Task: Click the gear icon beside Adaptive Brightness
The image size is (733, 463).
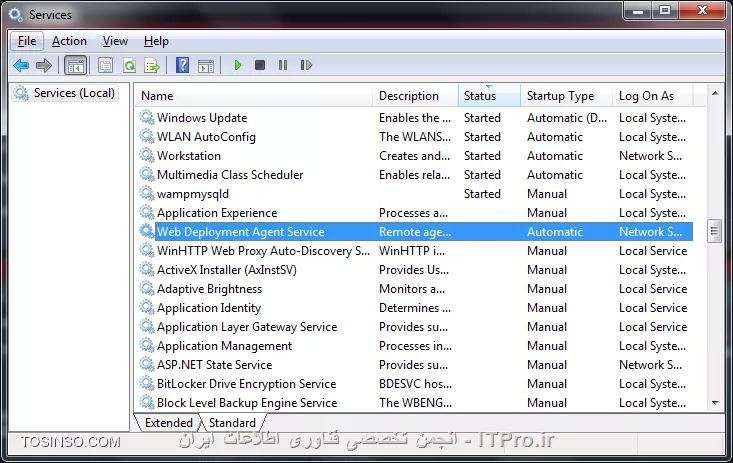Action: [147, 288]
